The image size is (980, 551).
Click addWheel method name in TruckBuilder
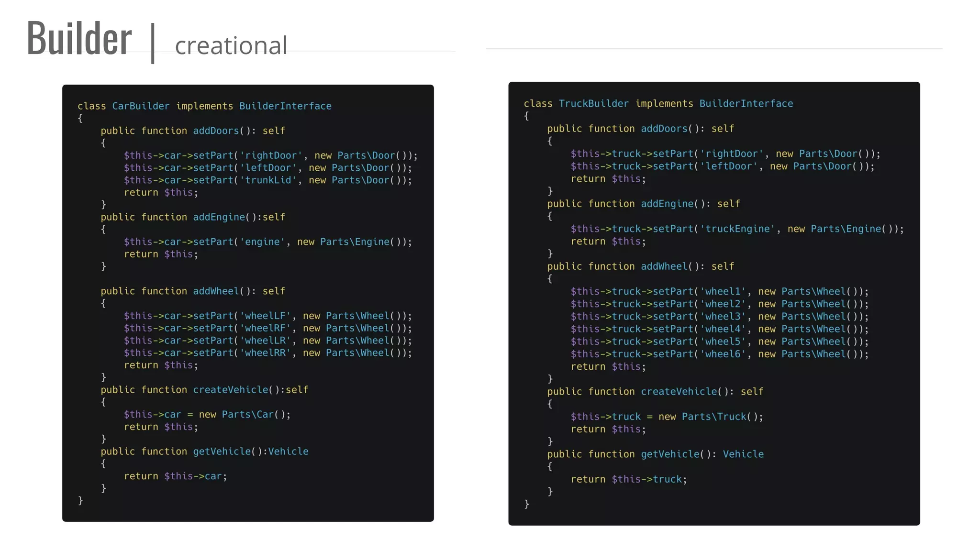664,266
